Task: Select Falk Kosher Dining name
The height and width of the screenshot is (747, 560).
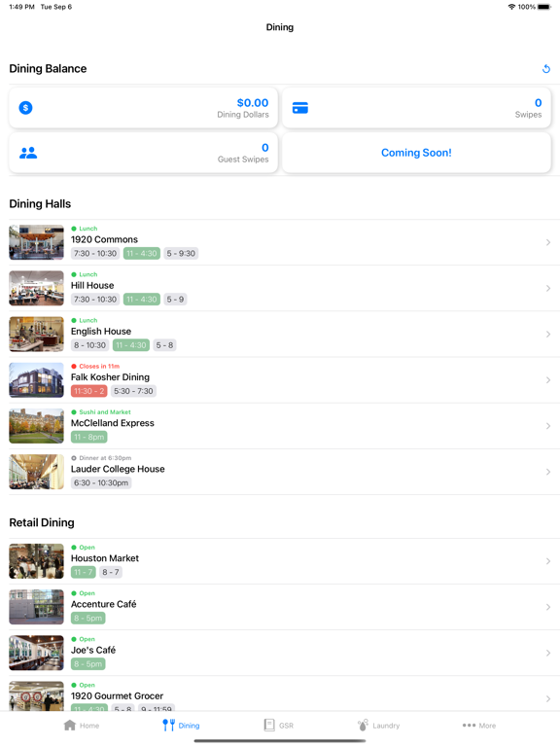Action: [x=110, y=376]
